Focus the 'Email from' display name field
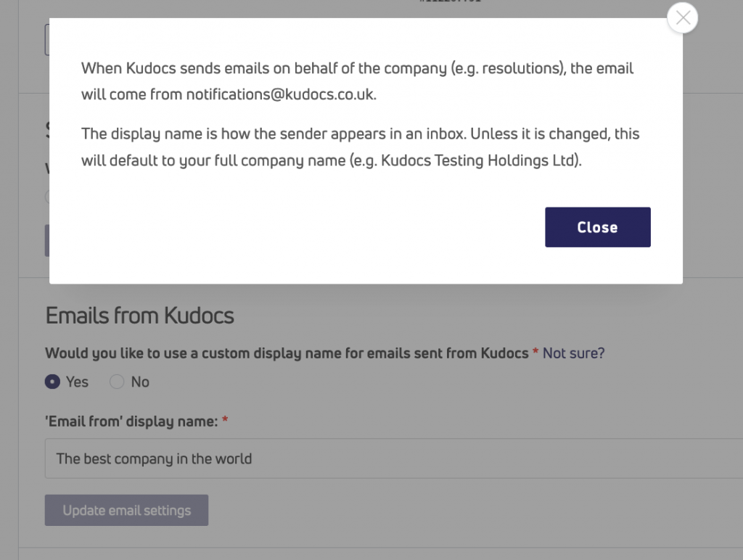The image size is (743, 560). point(394,458)
